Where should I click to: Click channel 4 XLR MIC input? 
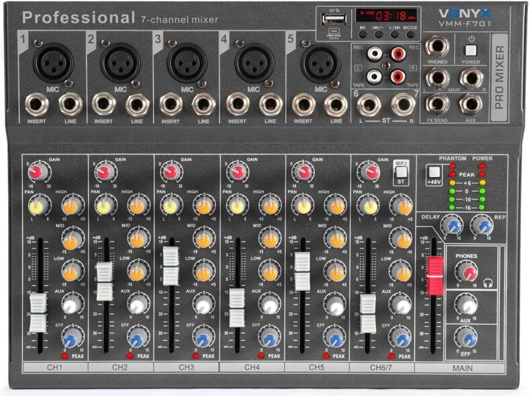click(254, 63)
